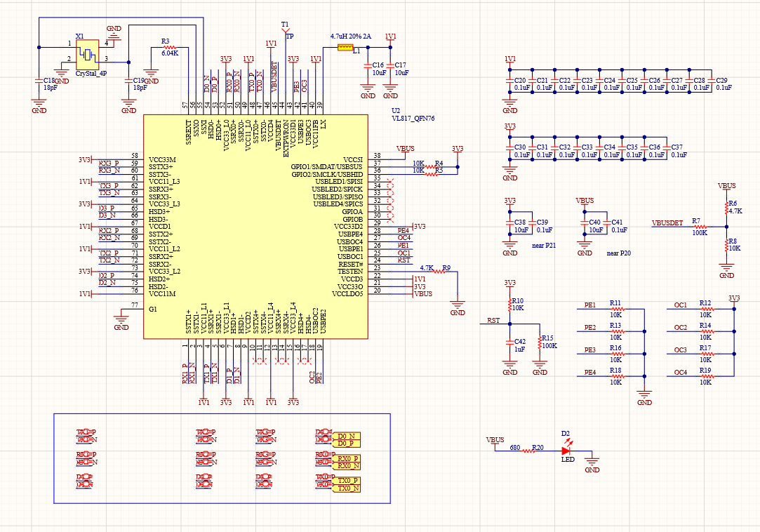Click the C29 0.1uF capacitor
The width and height of the screenshot is (760, 532).
tap(712, 83)
